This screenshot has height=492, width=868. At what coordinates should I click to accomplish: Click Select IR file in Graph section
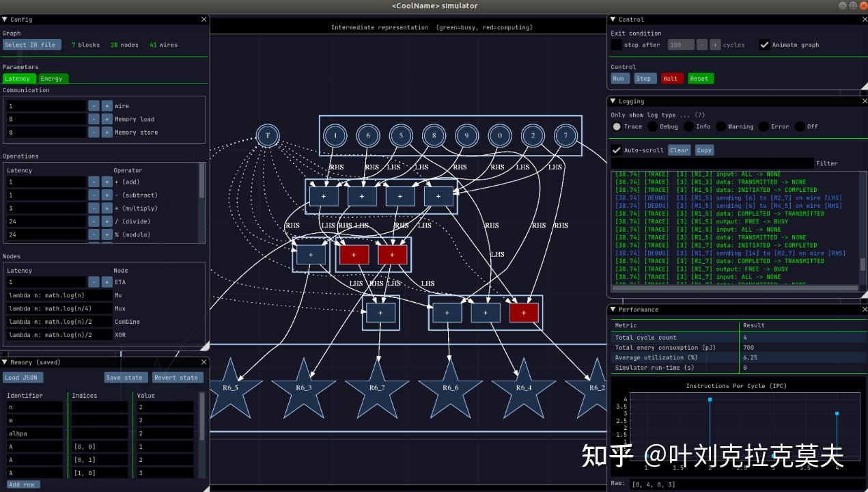point(31,44)
